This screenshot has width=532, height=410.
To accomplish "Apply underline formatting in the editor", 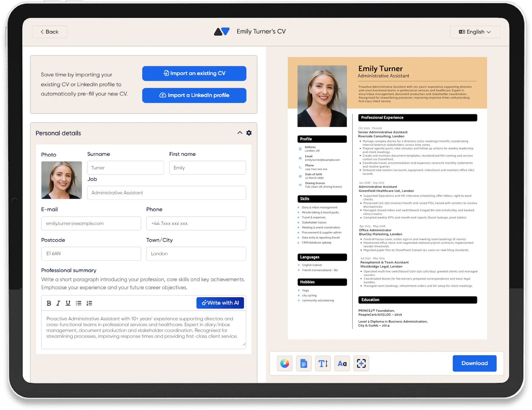I will [68, 303].
